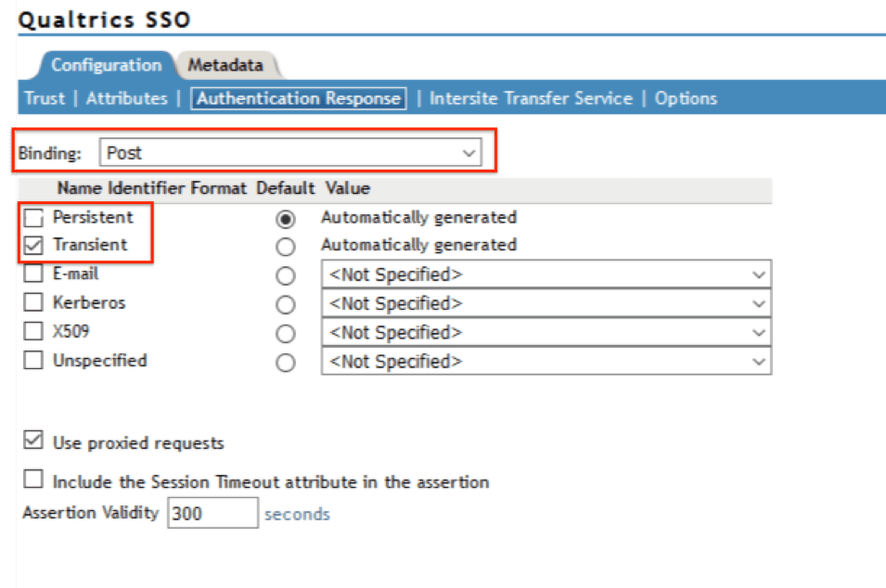Open the Trust settings page
886x588 pixels.
(44, 98)
